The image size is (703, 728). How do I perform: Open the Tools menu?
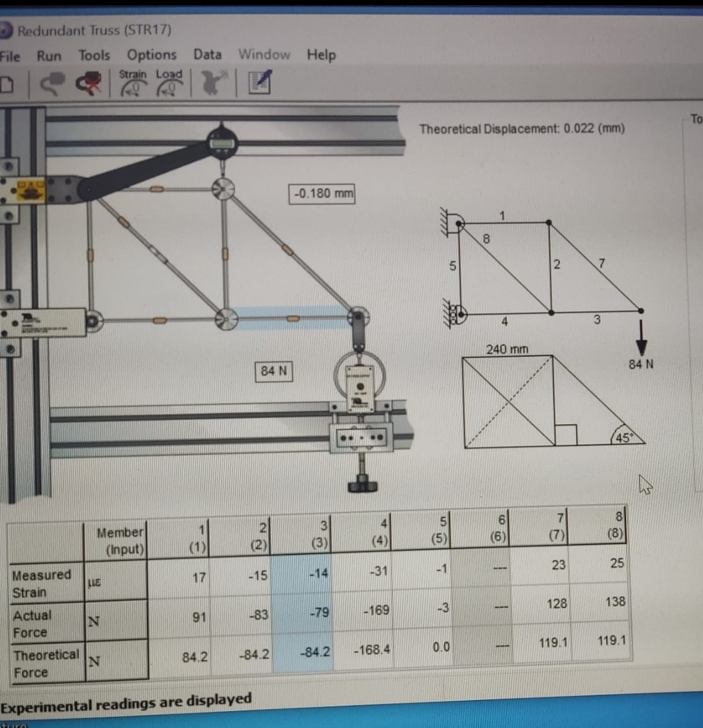pyautogui.click(x=94, y=56)
